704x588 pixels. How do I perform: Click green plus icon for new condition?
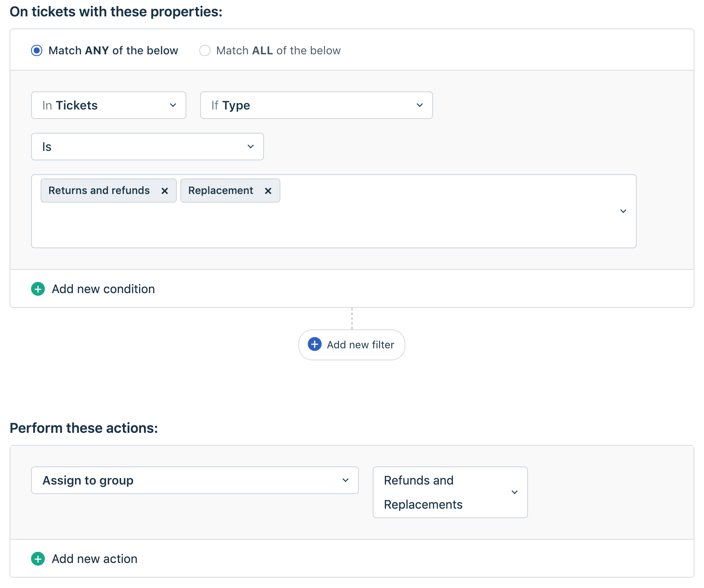(38, 289)
